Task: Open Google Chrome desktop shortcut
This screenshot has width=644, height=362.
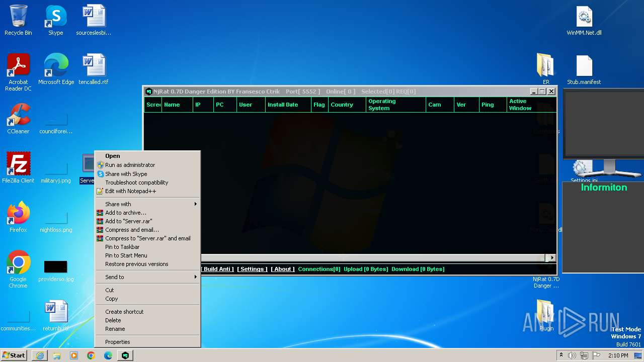Action: pyautogui.click(x=18, y=269)
